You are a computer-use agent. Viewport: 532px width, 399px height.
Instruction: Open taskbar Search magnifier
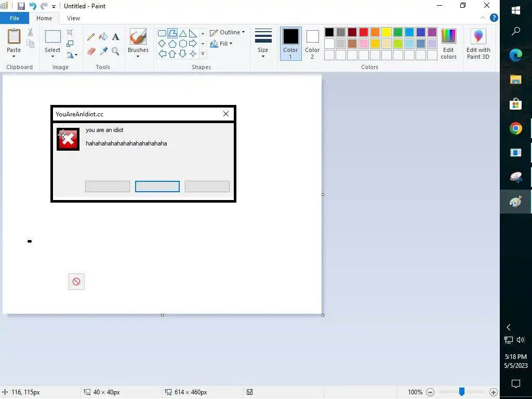point(516,32)
